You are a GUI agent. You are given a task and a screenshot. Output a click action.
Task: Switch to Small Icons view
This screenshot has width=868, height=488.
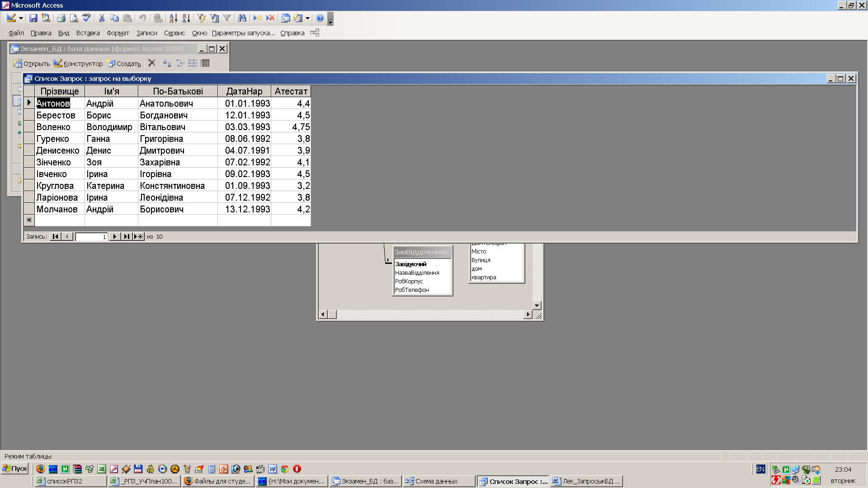(180, 63)
